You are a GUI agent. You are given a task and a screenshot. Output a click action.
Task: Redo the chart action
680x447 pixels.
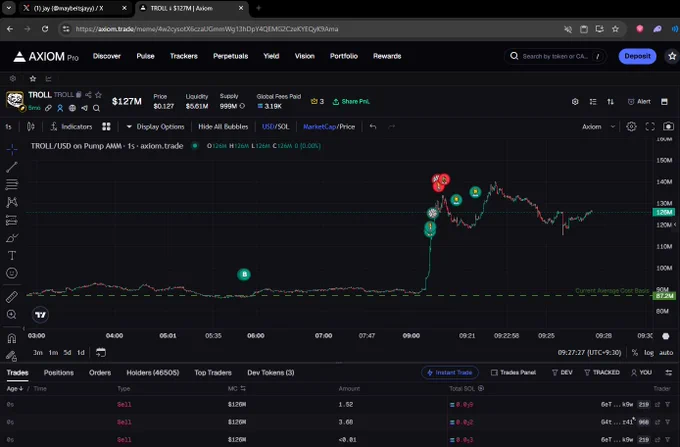coord(392,127)
